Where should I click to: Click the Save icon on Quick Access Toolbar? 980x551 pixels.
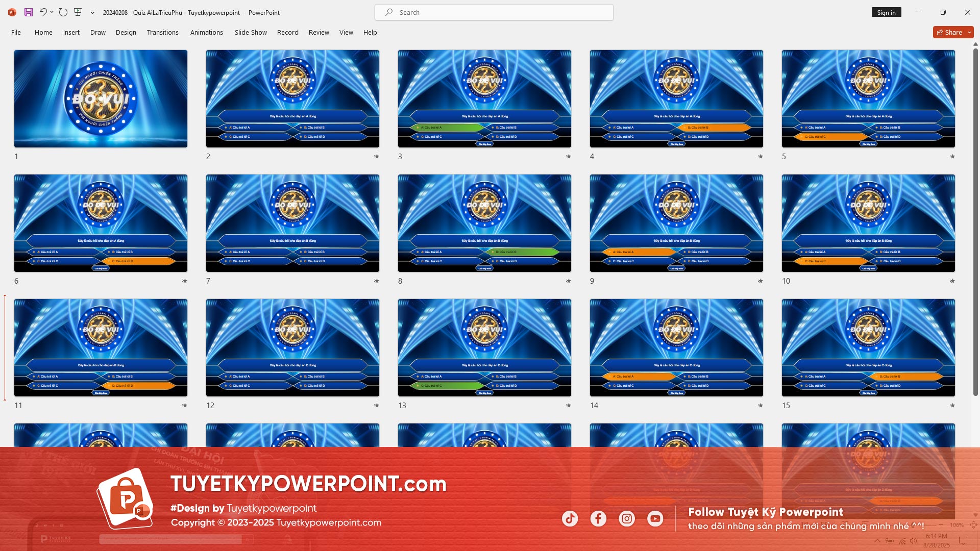pos(28,12)
